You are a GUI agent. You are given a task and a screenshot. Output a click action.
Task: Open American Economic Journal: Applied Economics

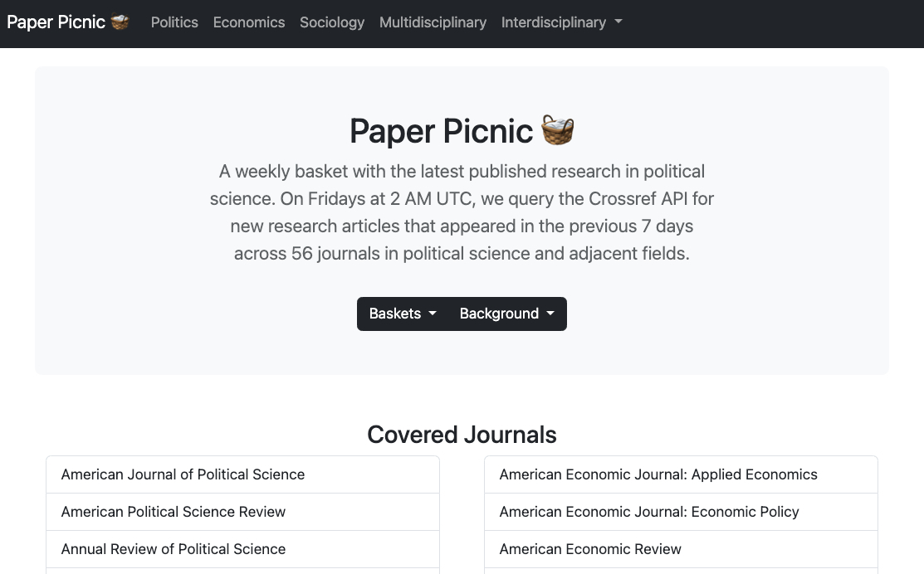point(658,474)
